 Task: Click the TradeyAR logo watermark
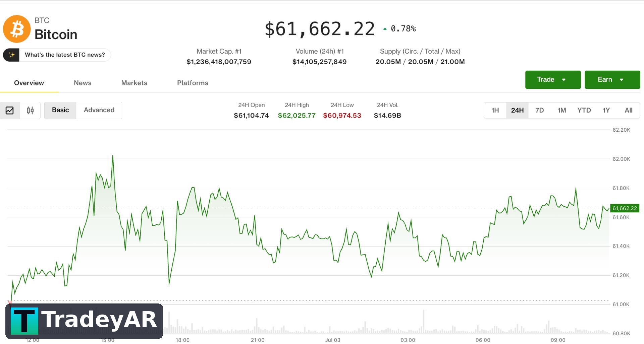point(84,321)
